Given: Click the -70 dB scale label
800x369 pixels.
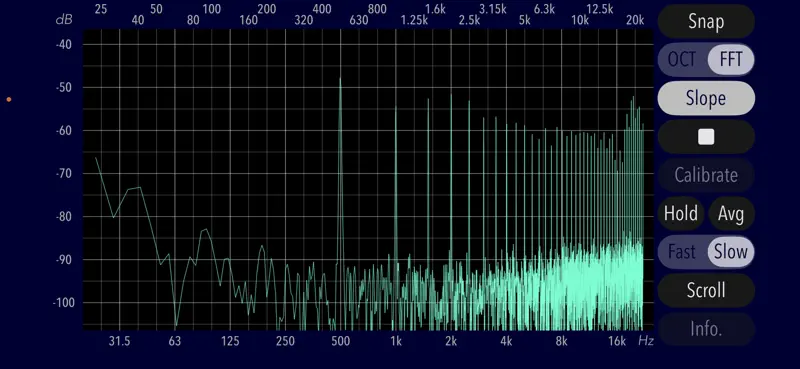Looking at the screenshot, I should click(x=63, y=174).
